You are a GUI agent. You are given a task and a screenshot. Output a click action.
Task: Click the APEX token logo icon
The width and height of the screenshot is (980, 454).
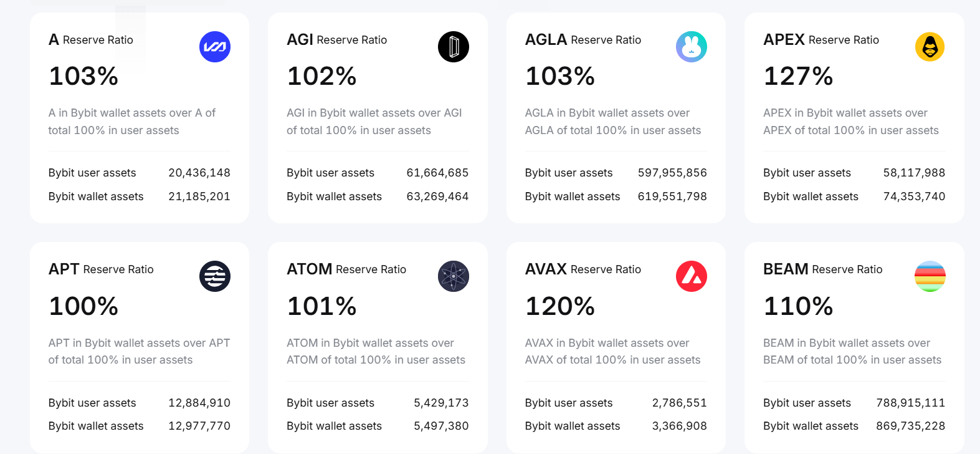[x=930, y=47]
